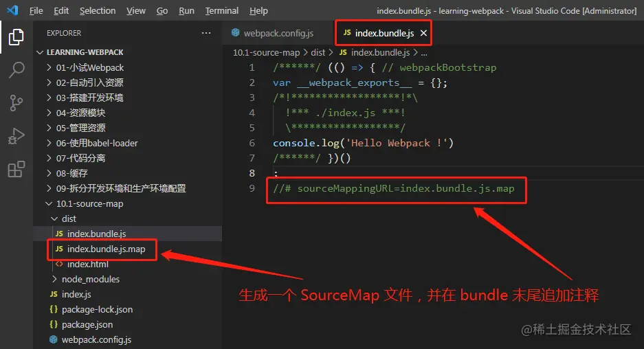Click the EXPLORER panel title
Viewport: 644px width, 349px height.
64,33
